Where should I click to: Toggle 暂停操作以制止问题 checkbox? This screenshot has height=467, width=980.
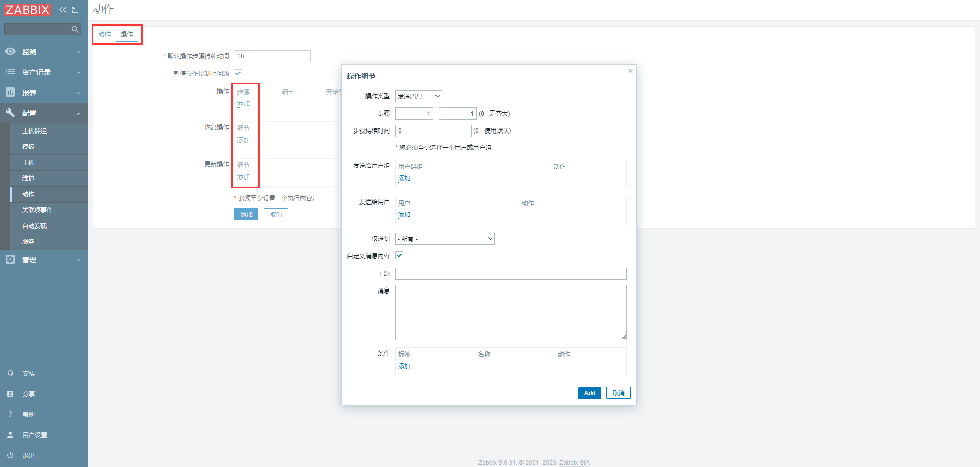(238, 73)
